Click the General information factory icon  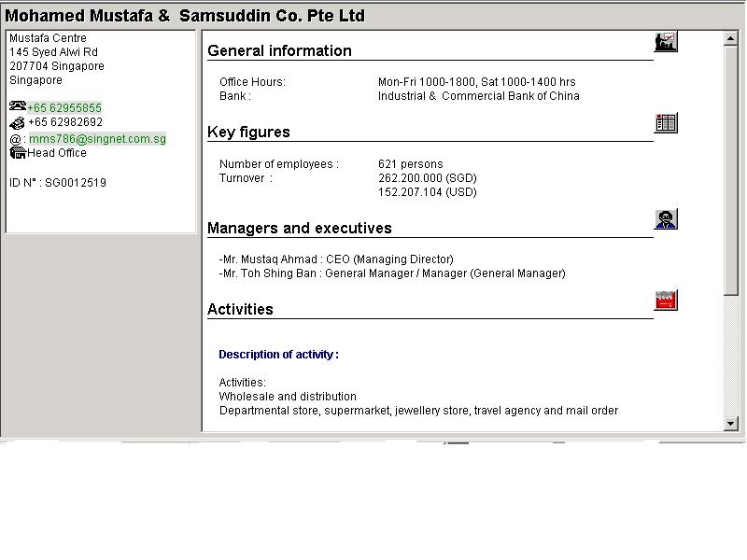coord(665,42)
